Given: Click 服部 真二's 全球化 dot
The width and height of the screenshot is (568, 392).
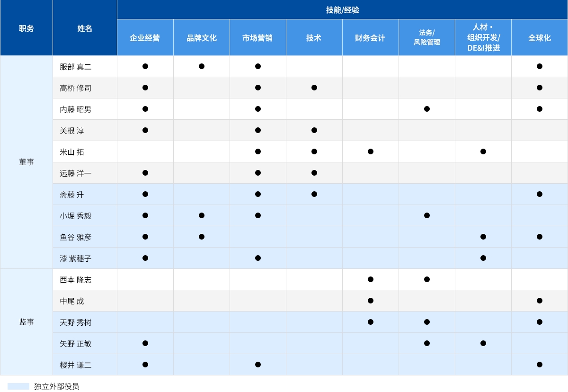Looking at the screenshot, I should 540,66.
